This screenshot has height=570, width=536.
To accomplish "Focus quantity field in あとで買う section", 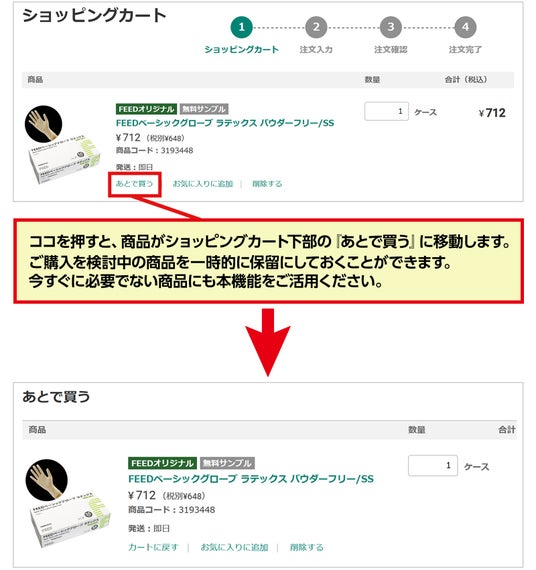I will 433,465.
